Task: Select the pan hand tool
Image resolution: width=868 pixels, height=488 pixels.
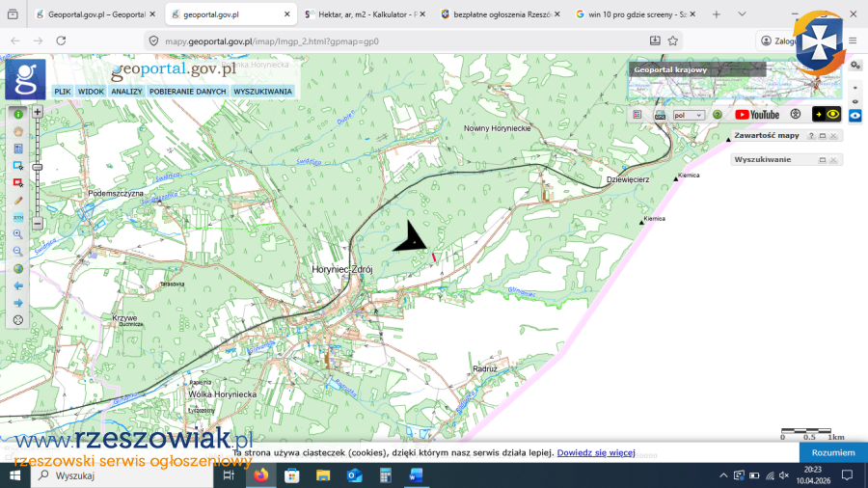Action: (18, 131)
